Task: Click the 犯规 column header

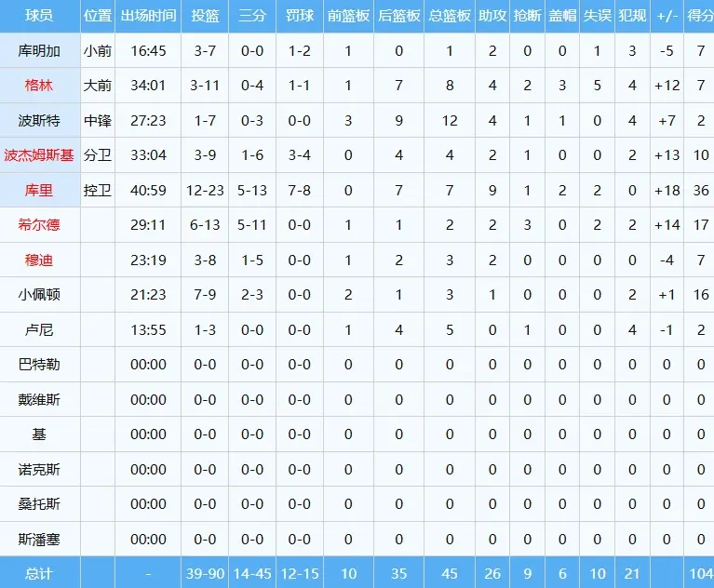Action: (x=632, y=16)
